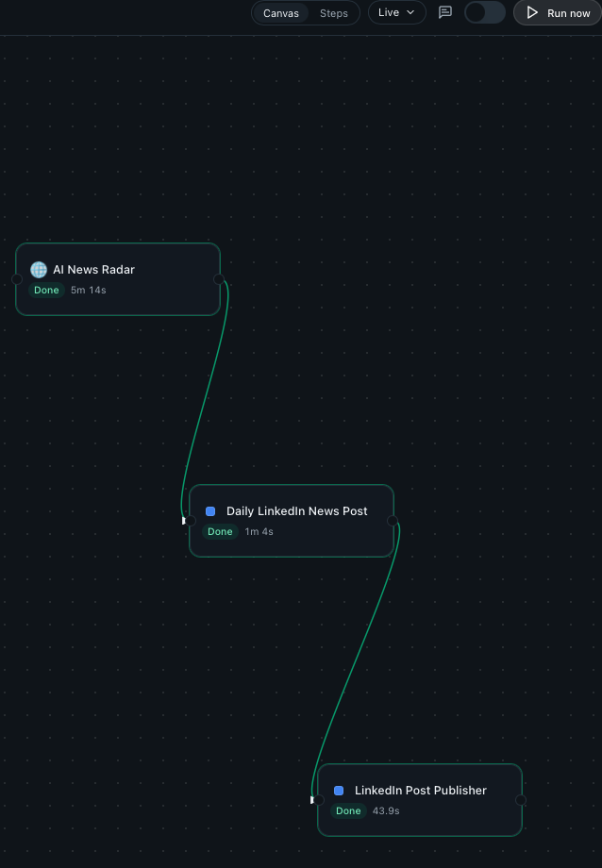This screenshot has height=868, width=602.
Task: Click blue square icon on LinkedIn Post Publisher
Action: click(x=339, y=791)
